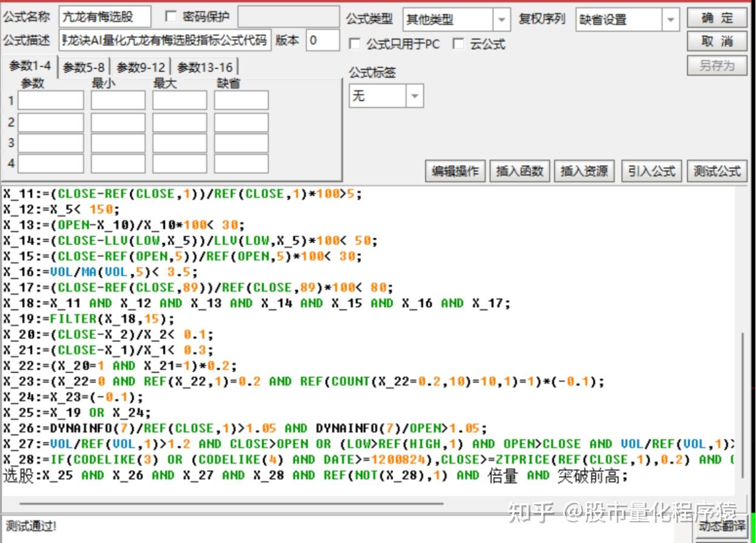
Task: Enable the 公式只用于PC checkbox
Action: coord(354,44)
